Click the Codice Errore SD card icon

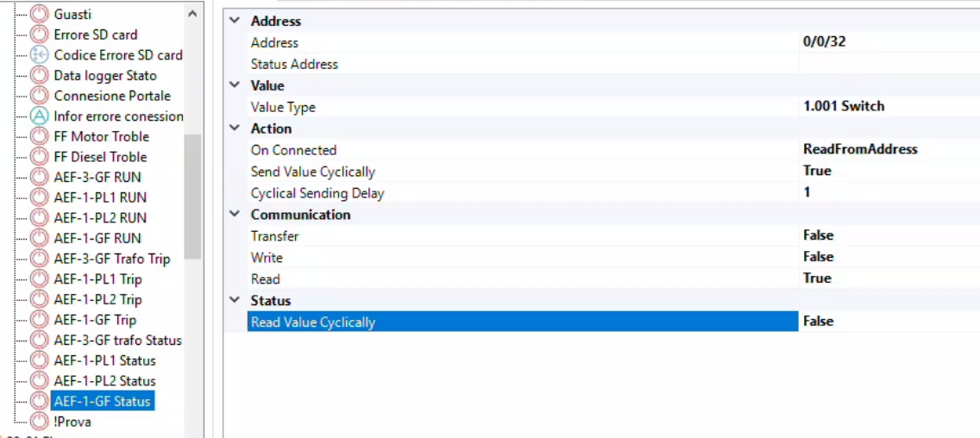coord(40,55)
